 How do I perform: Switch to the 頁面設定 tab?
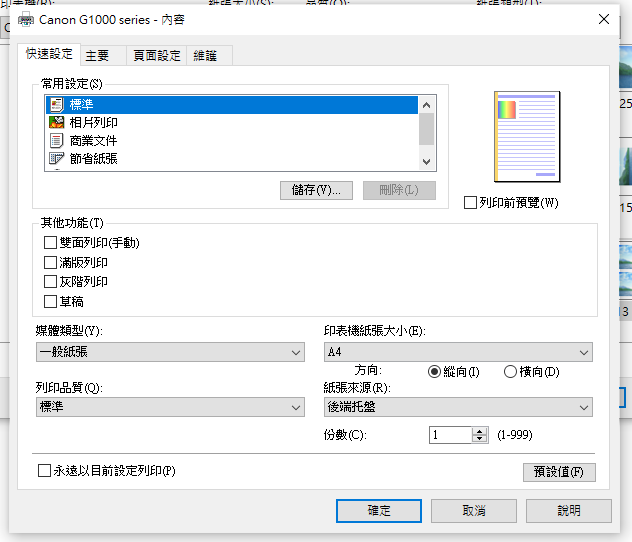click(x=156, y=56)
